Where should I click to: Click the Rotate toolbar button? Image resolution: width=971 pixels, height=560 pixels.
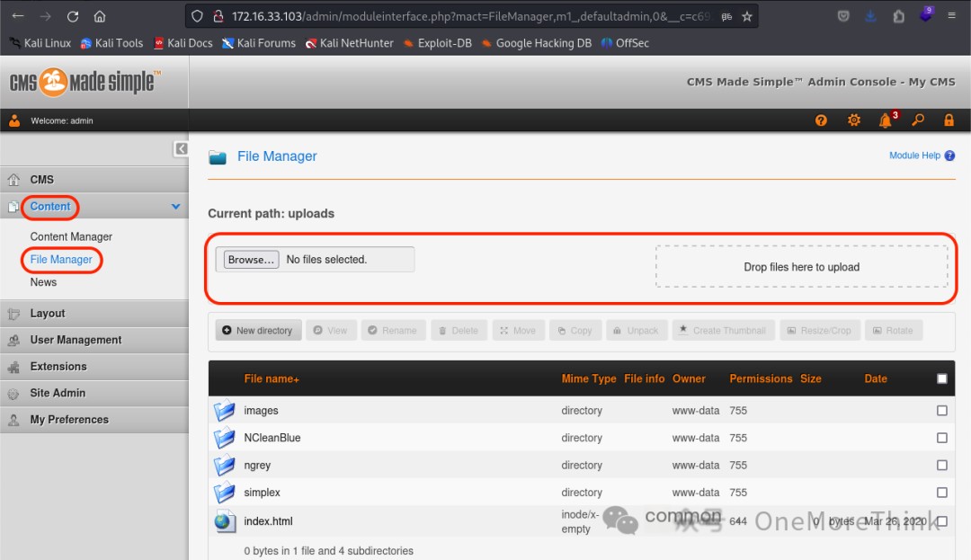[x=894, y=331]
